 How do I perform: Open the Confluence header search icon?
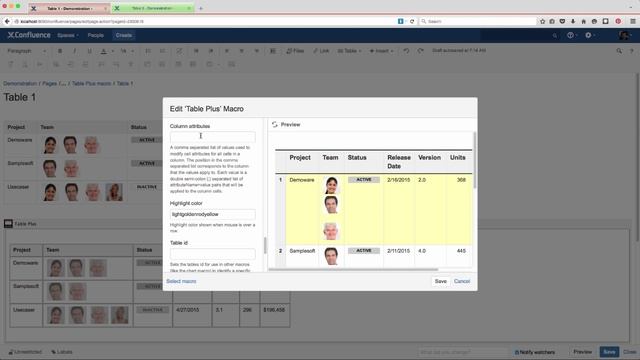555,36
